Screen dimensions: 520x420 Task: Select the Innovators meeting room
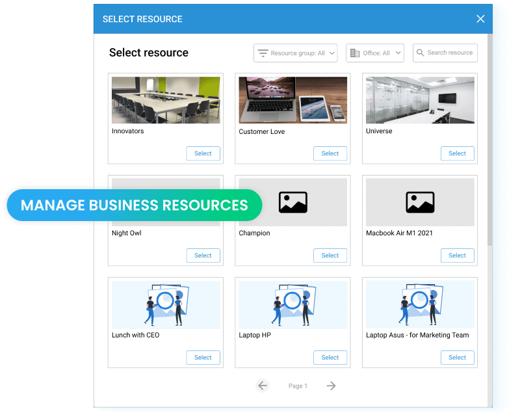[203, 153]
